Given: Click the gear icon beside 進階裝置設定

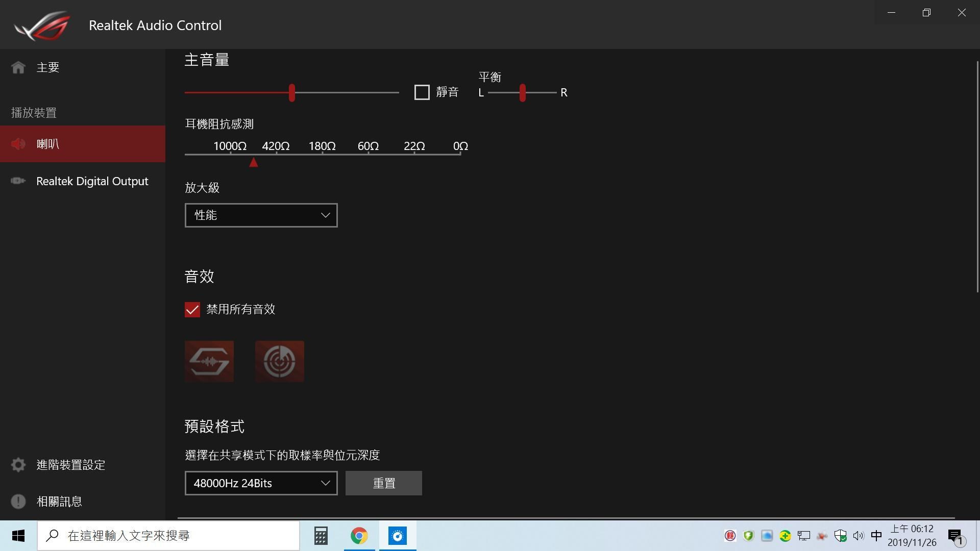Looking at the screenshot, I should 18,464.
